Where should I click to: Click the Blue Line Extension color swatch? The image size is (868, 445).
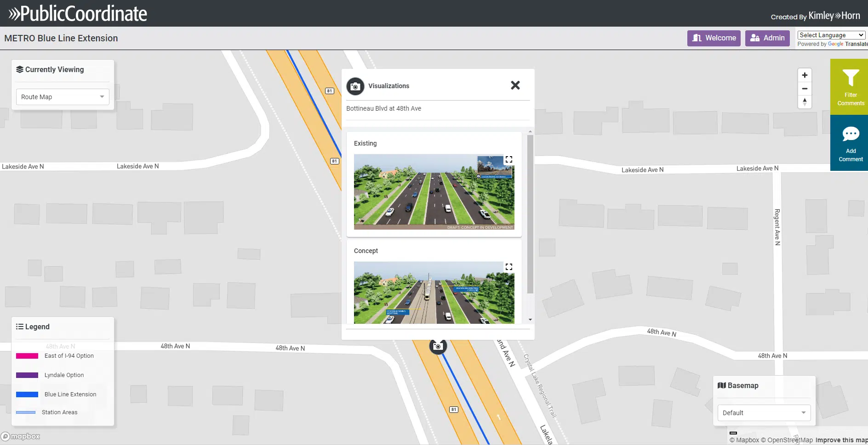(x=27, y=394)
